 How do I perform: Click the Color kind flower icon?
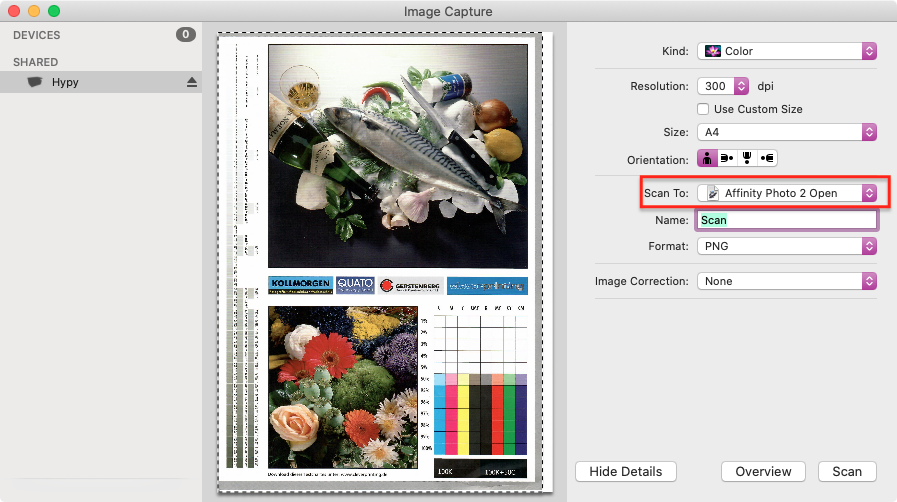coord(713,51)
